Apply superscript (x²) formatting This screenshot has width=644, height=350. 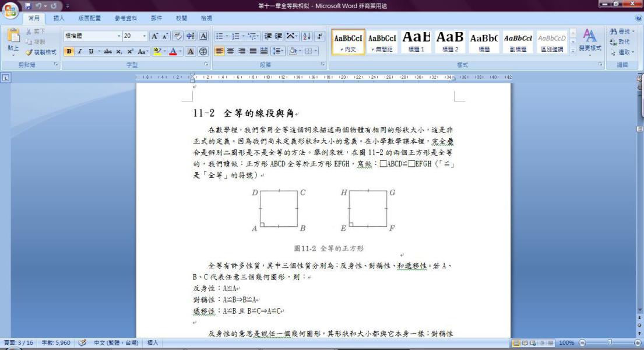click(130, 51)
